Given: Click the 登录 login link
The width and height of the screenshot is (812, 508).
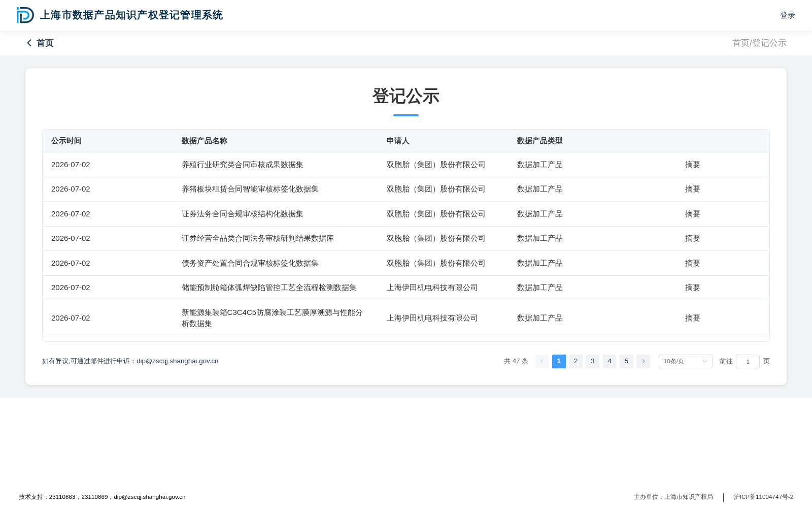Looking at the screenshot, I should pyautogui.click(x=787, y=15).
